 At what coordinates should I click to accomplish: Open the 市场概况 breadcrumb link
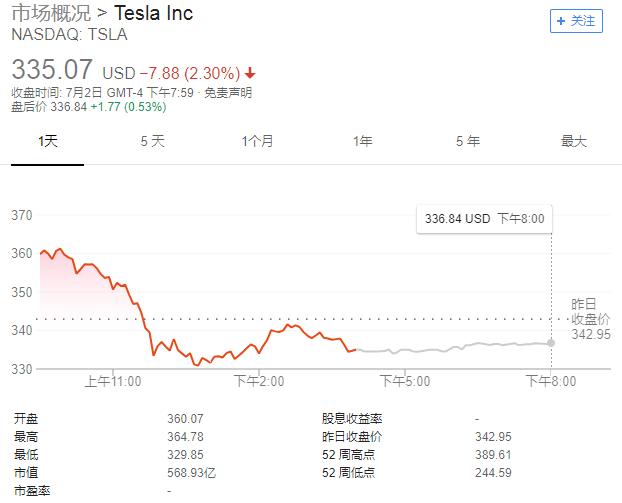[x=51, y=13]
